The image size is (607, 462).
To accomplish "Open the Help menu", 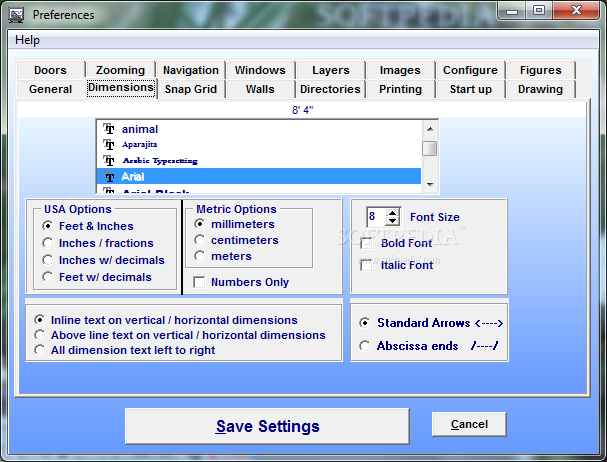I will 27,40.
